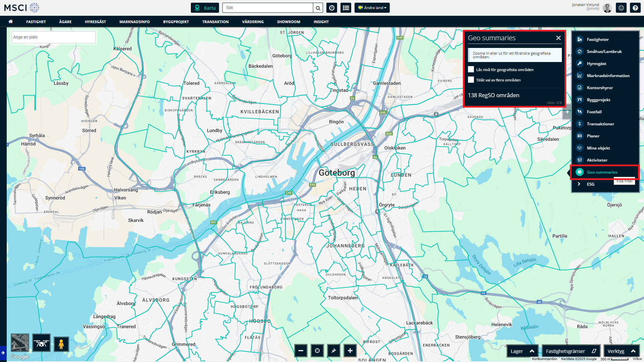Screen dimensions: 644x362
Task: Enable Lås nivå för geografiska områden checkbox
Action: (x=471, y=69)
